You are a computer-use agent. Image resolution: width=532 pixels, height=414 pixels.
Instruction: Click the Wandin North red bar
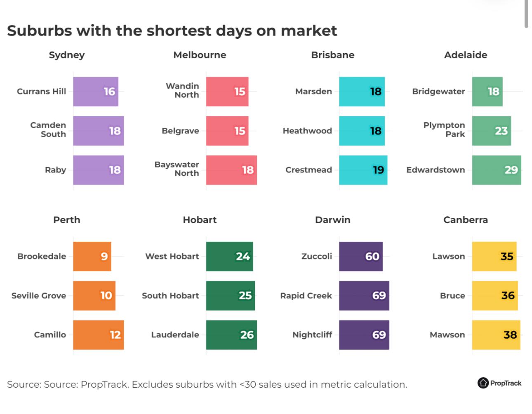(227, 91)
